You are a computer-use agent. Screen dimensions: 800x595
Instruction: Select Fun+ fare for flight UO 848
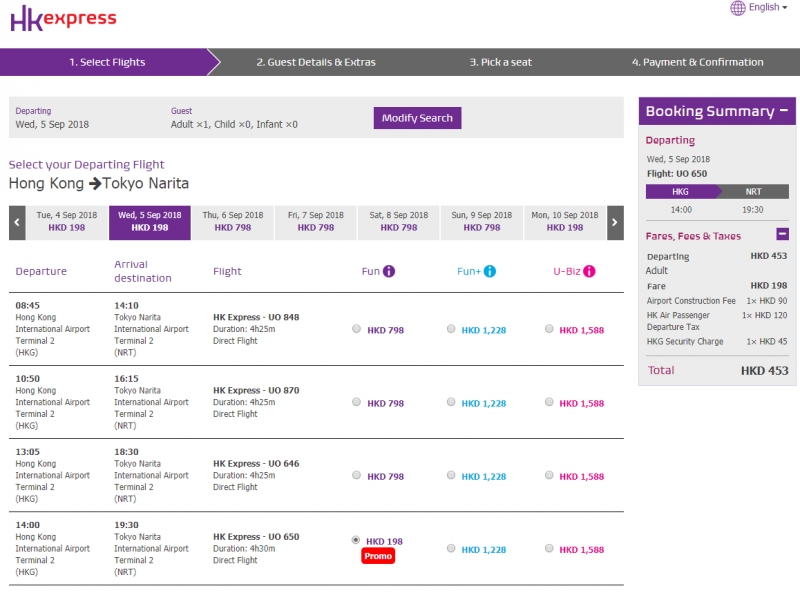(x=451, y=329)
